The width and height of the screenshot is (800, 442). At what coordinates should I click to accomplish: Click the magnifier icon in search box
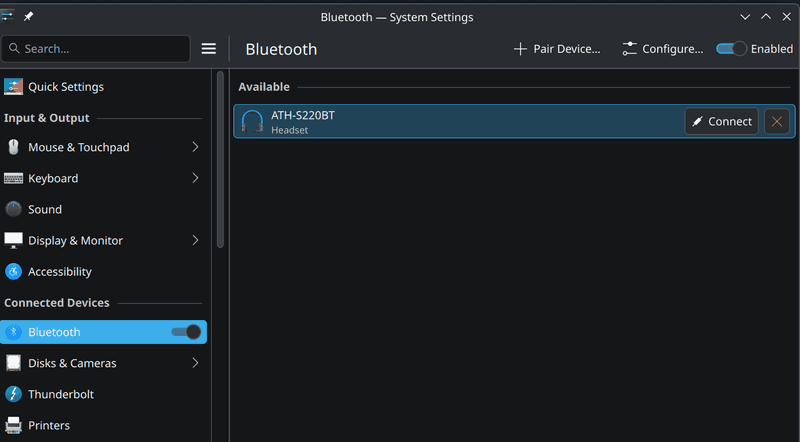point(14,48)
